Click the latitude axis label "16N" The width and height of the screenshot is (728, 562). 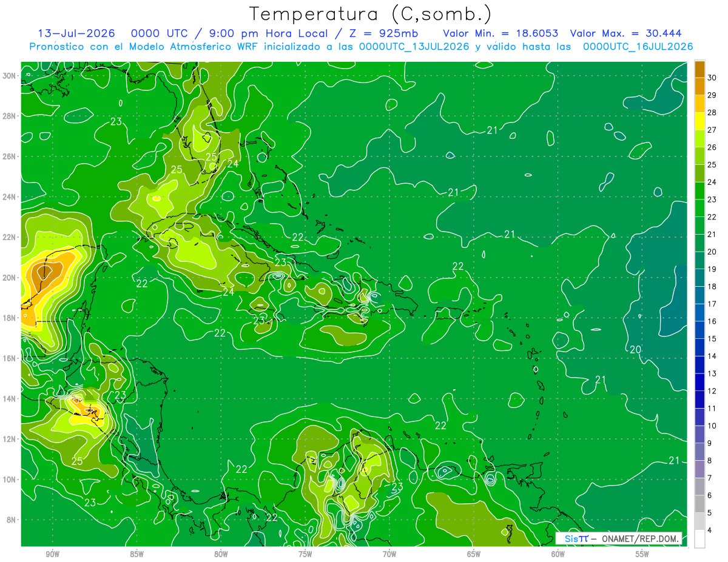coord(10,358)
